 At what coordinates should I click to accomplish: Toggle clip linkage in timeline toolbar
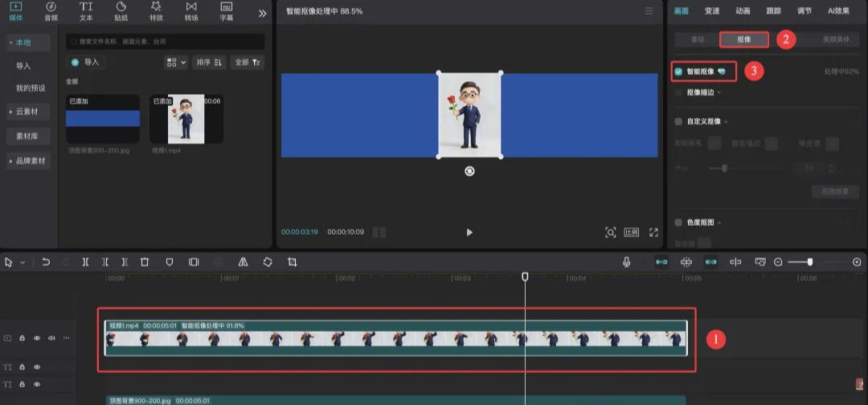click(x=711, y=262)
